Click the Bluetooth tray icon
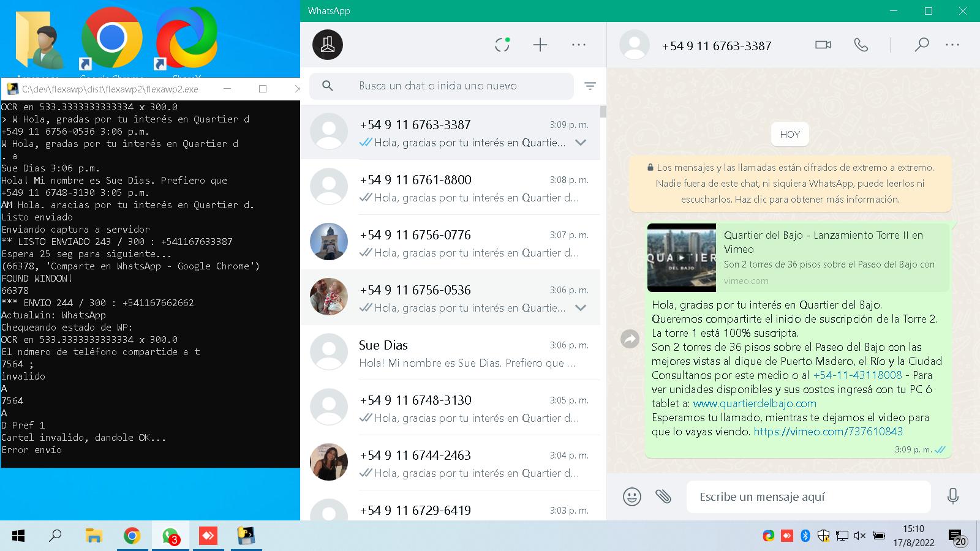 point(805,536)
